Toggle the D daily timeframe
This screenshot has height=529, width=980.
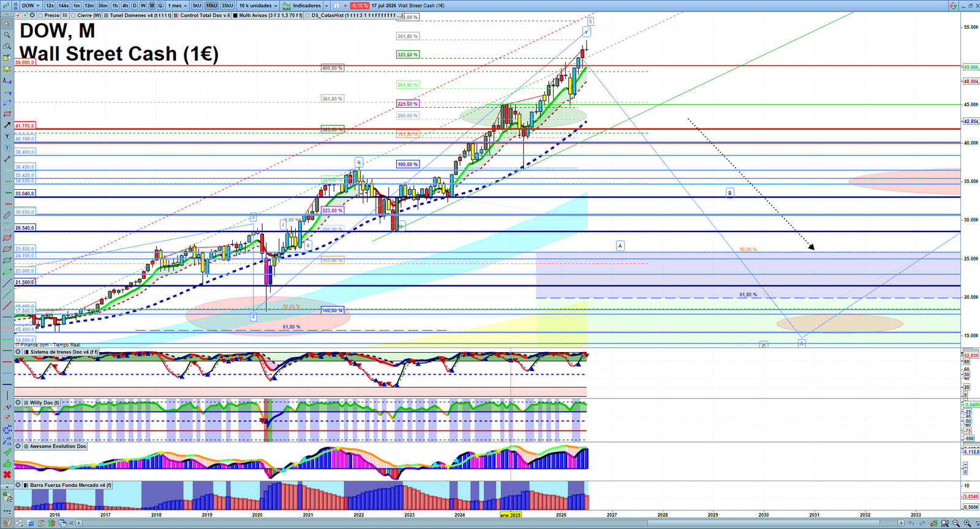click(x=134, y=6)
